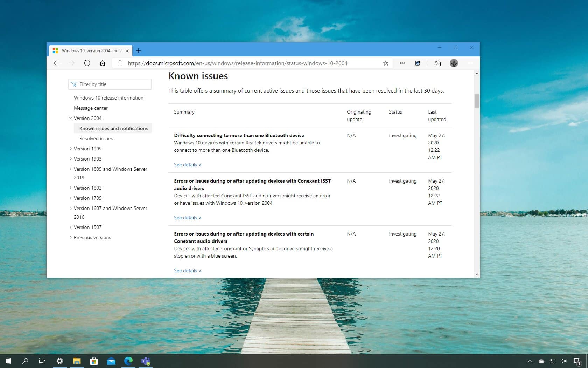
Task: Open Settings gear on taskbar
Action: tap(59, 361)
